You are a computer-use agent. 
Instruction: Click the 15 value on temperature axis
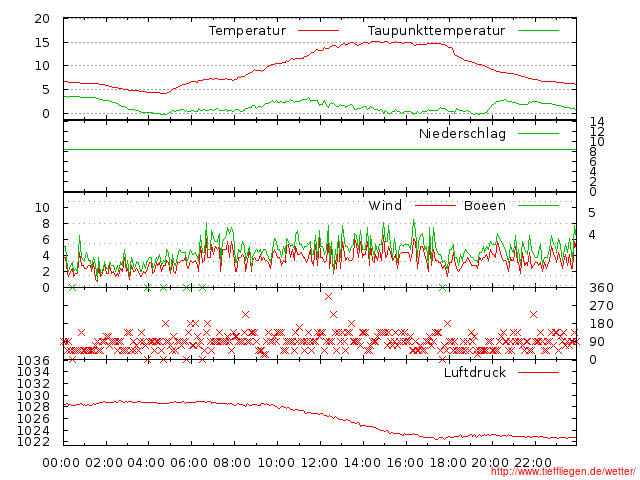click(x=42, y=42)
